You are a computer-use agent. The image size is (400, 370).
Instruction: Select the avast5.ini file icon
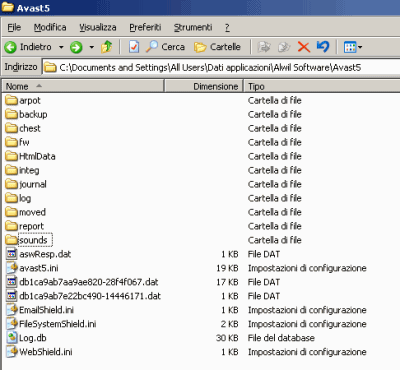coord(12,268)
